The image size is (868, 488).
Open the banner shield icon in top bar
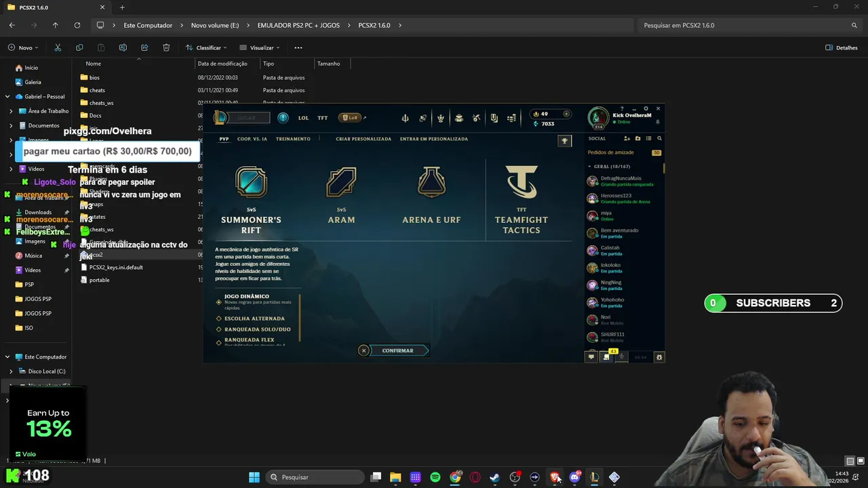tap(494, 118)
